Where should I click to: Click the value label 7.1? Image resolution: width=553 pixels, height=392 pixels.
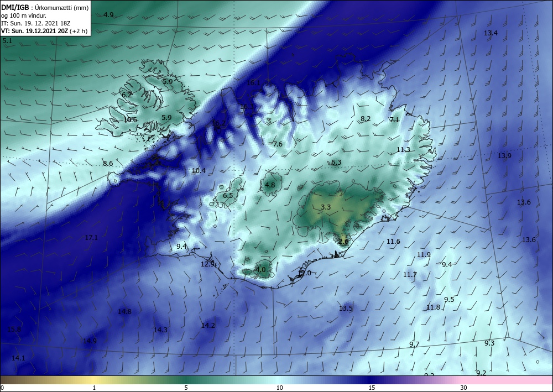click(394, 120)
